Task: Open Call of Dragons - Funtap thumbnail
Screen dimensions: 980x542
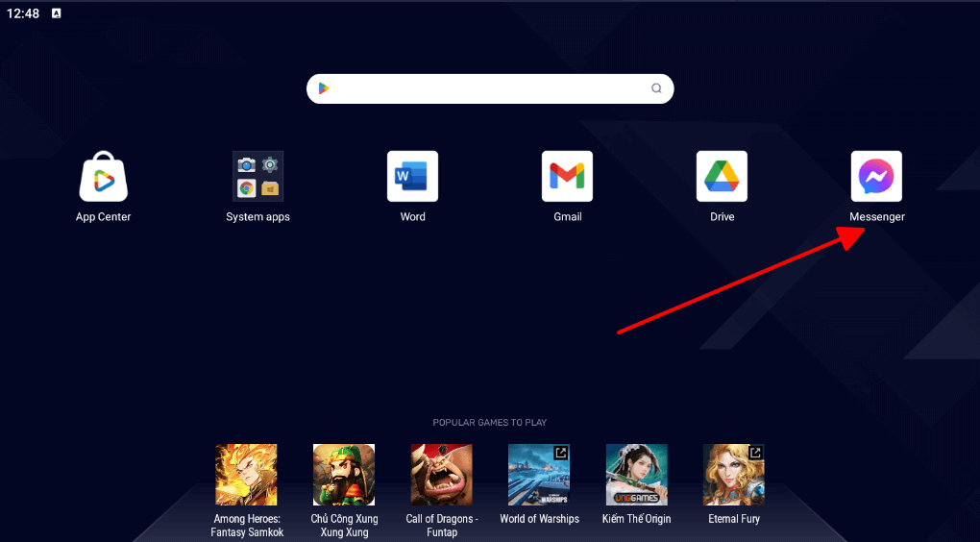Action: click(x=441, y=475)
